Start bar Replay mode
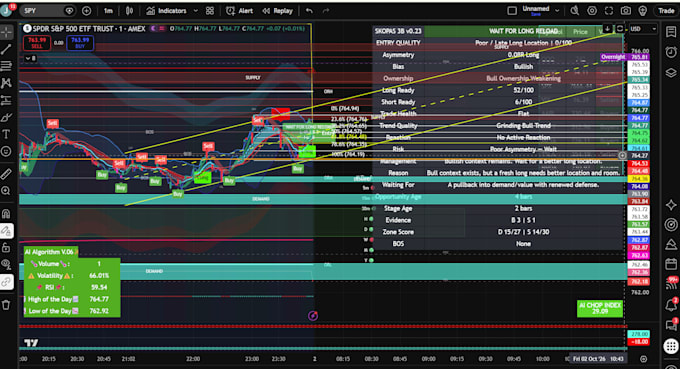680x369 pixels. click(277, 10)
